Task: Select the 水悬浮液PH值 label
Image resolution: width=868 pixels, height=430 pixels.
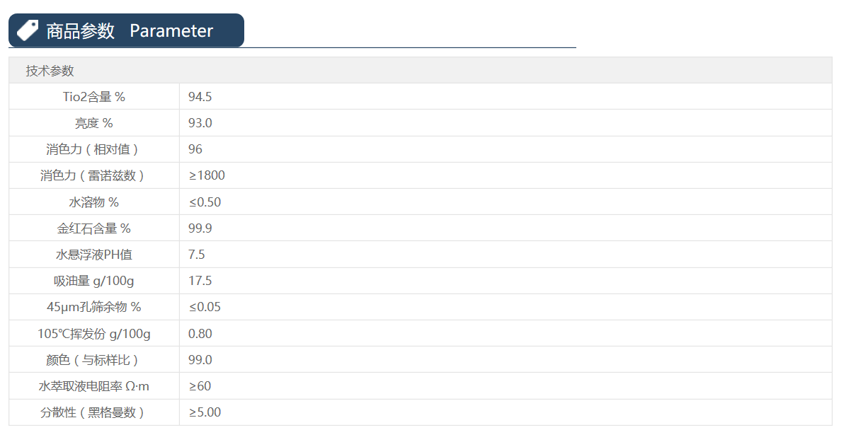Action: (94, 255)
